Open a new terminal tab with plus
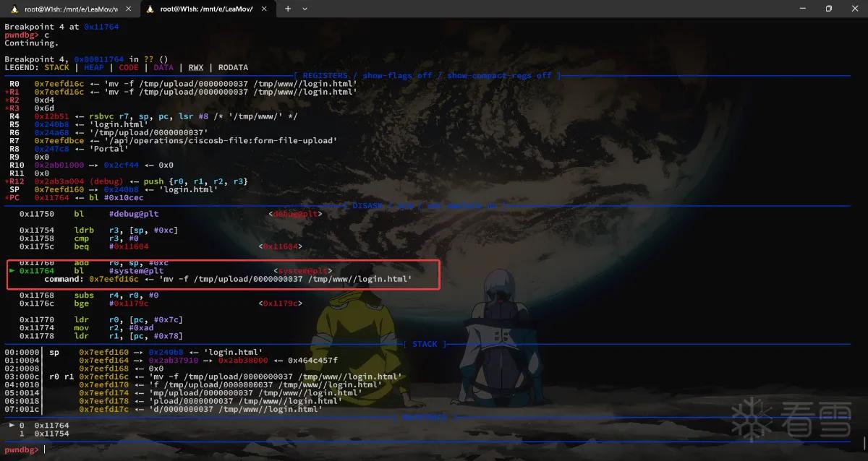868x461 pixels. pyautogui.click(x=287, y=9)
